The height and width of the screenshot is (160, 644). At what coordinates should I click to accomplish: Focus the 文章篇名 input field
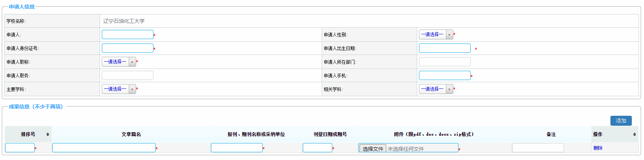tap(104, 148)
